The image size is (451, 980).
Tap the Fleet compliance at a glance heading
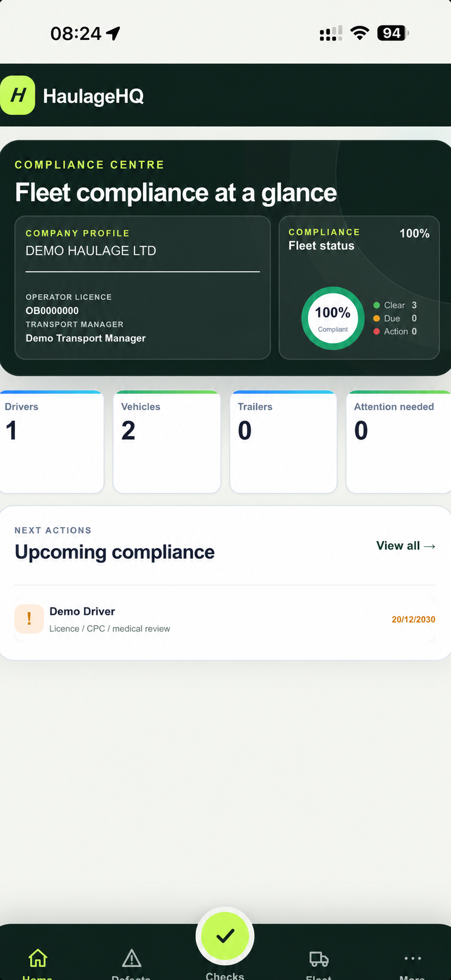pos(176,192)
